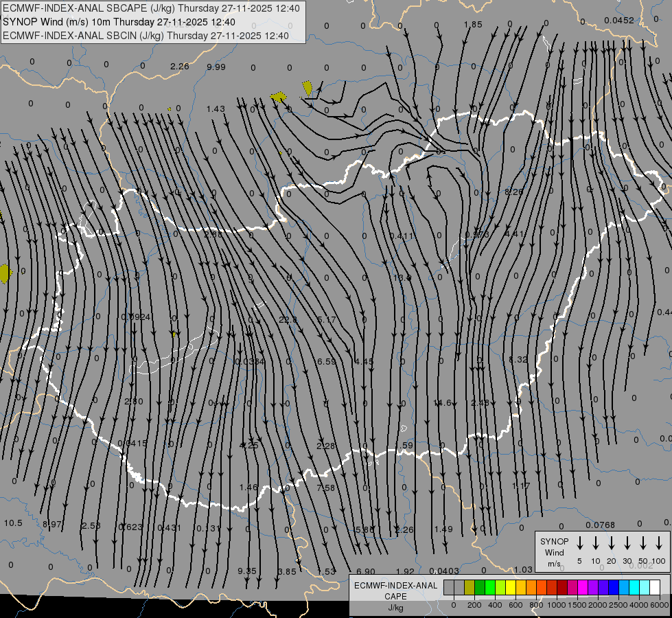
Task: Click the olive CAPE patch at left map edge
Action: point(5,273)
